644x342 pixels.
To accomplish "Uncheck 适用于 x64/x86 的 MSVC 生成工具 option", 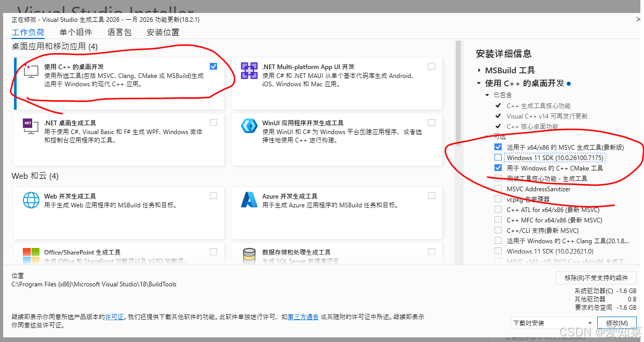I will click(x=498, y=147).
